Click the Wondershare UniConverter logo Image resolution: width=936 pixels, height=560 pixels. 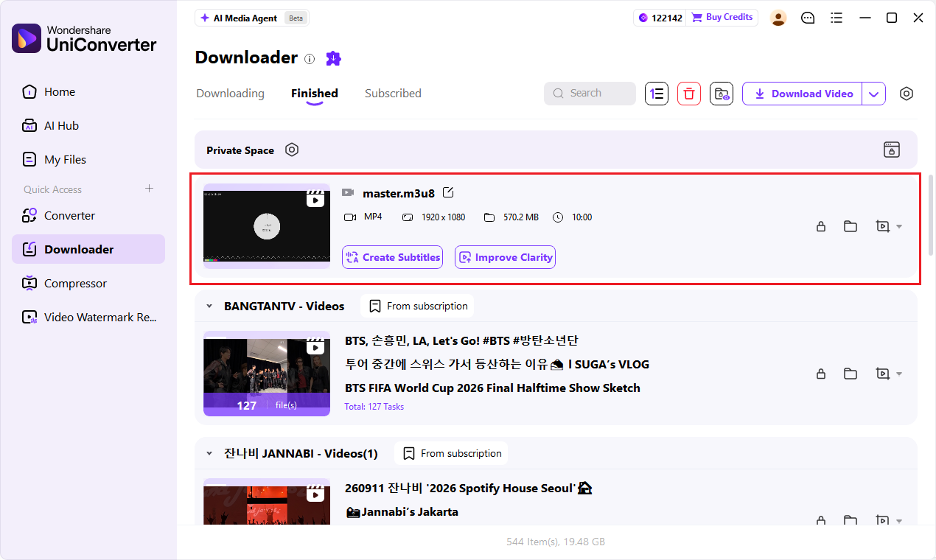(84, 38)
